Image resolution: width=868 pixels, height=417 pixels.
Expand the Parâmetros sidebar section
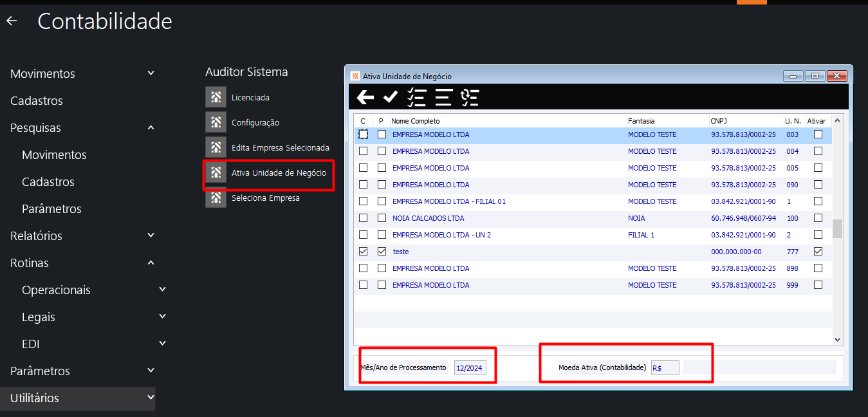(151, 371)
